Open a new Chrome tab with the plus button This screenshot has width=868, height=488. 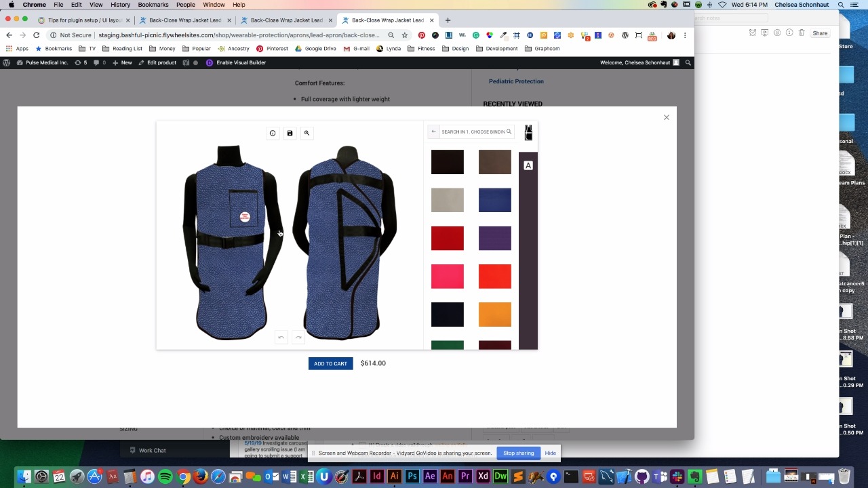(448, 20)
